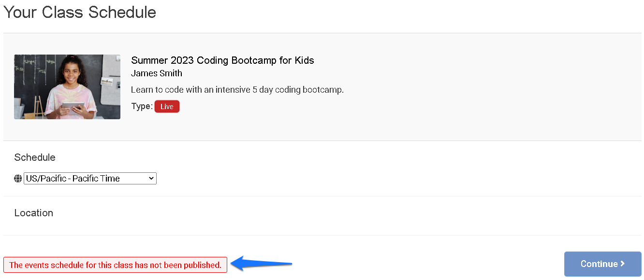Open the Summer 2023 Coding Bootcamp title
Image resolution: width=644 pixels, height=280 pixels.
tap(222, 60)
